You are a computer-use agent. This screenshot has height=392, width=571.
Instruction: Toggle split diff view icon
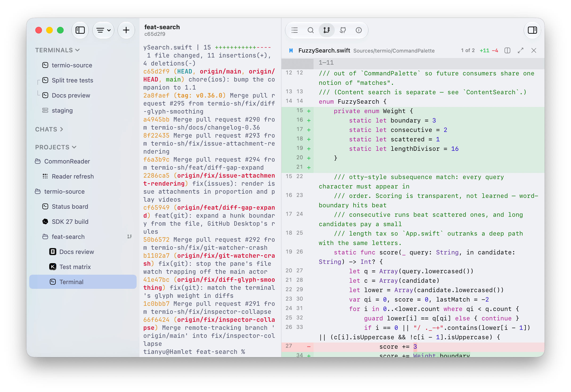tap(507, 51)
